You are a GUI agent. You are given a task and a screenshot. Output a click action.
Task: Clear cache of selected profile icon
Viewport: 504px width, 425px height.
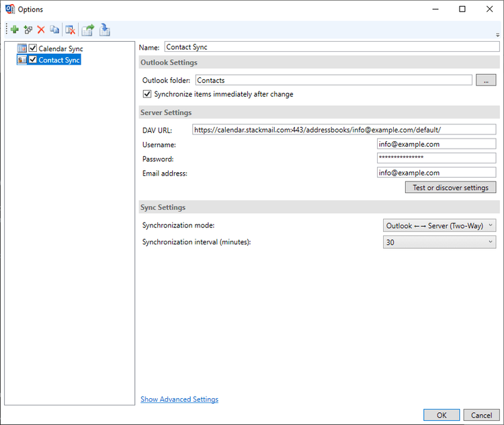70,30
